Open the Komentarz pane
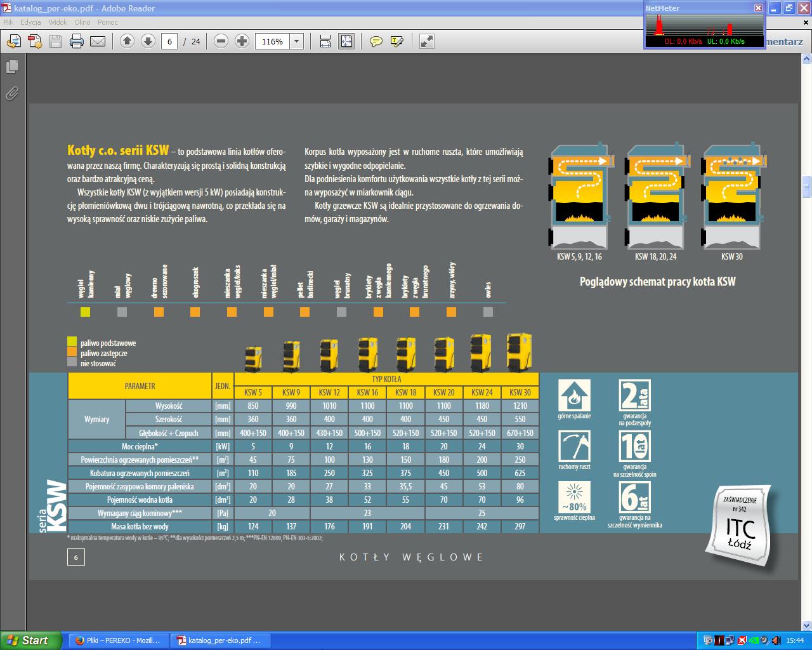The height and width of the screenshot is (650, 812). click(x=785, y=41)
